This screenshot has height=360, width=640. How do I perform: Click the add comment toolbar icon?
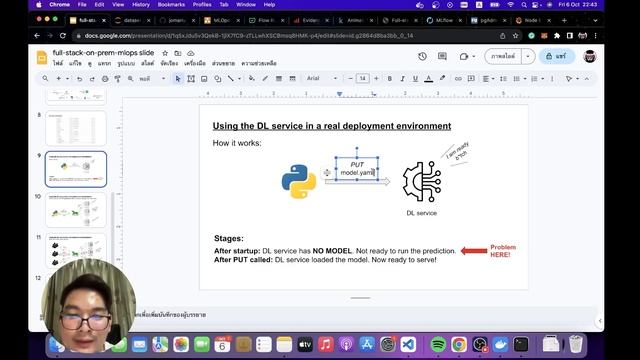[x=471, y=78]
